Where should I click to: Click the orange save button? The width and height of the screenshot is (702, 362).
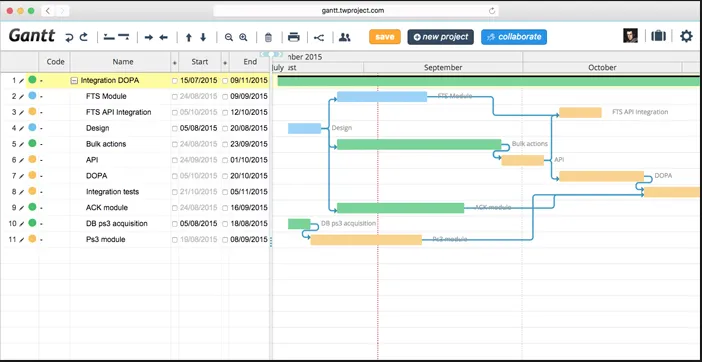pyautogui.click(x=385, y=37)
